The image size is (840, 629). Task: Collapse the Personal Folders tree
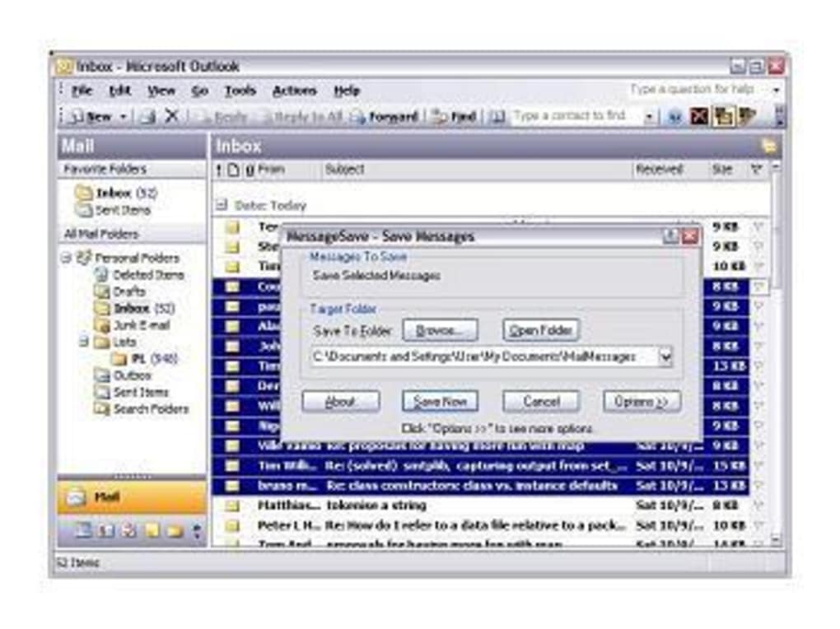click(66, 258)
